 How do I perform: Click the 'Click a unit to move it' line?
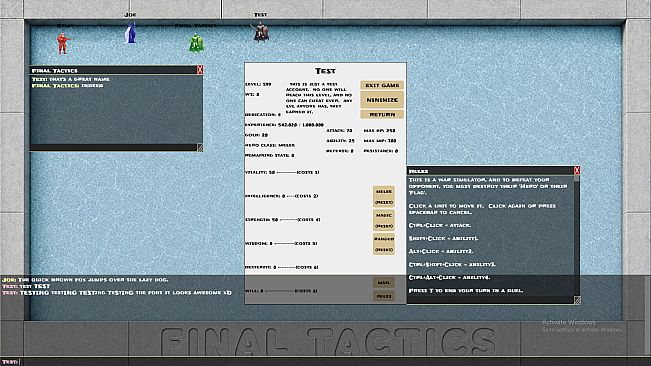coord(482,209)
